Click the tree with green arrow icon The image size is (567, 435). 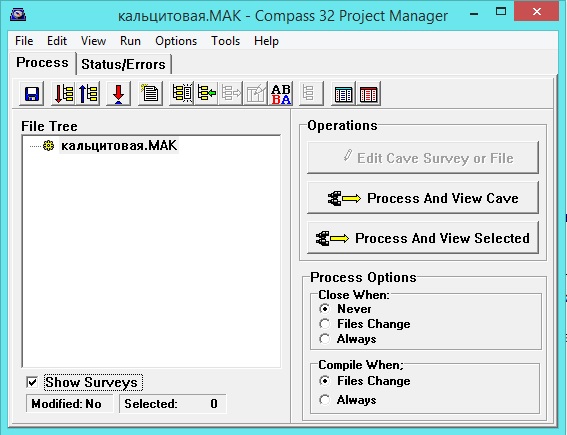point(206,94)
